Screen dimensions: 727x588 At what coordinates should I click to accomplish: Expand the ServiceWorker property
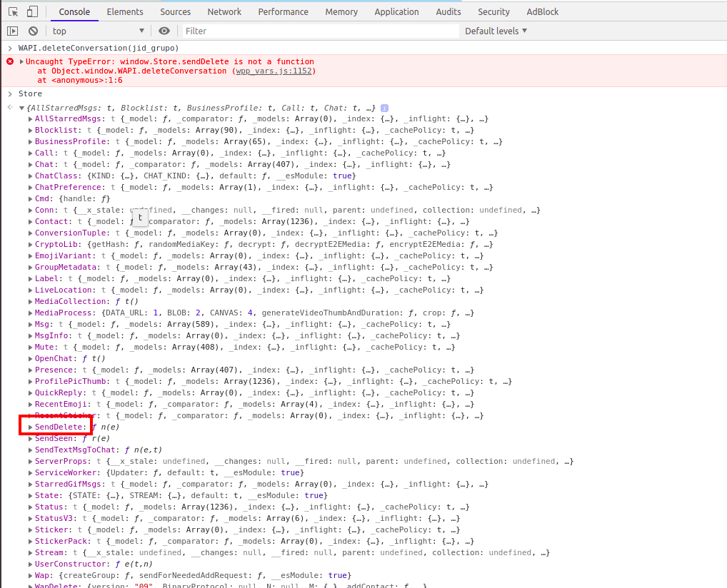coord(31,473)
